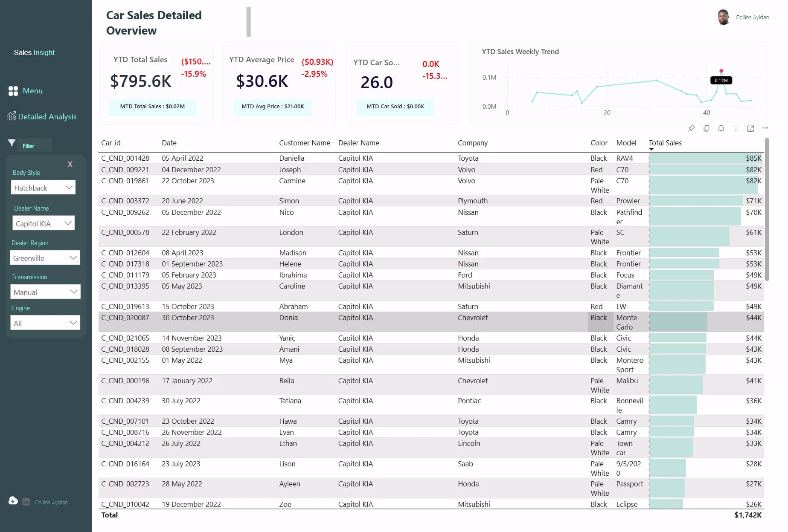Select model cell Pathfinder
This screenshot has height=532, width=788.
click(x=629, y=217)
